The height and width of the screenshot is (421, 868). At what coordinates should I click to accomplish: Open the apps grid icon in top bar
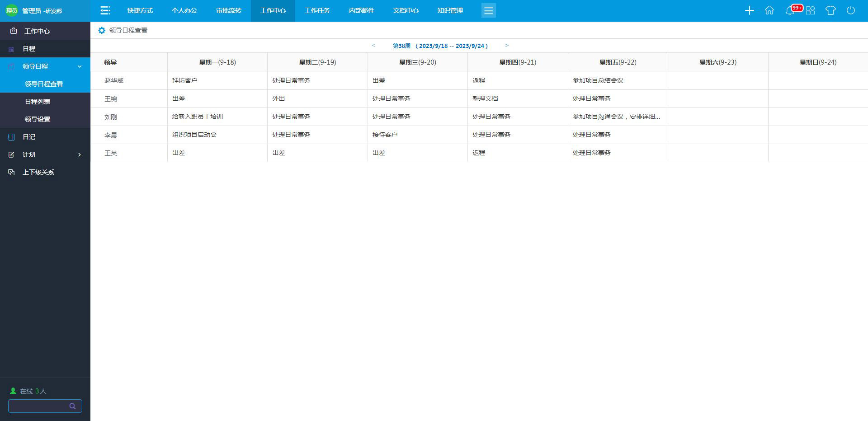[x=811, y=10]
